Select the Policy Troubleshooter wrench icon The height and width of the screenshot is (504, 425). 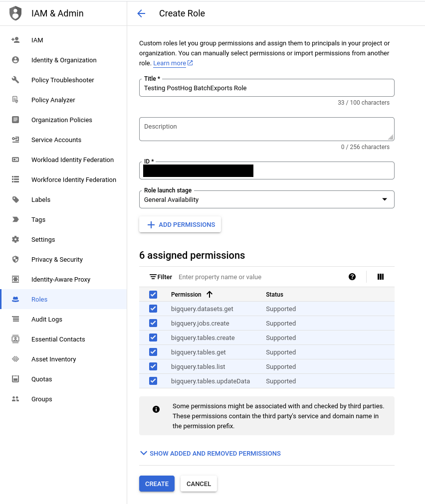point(15,80)
